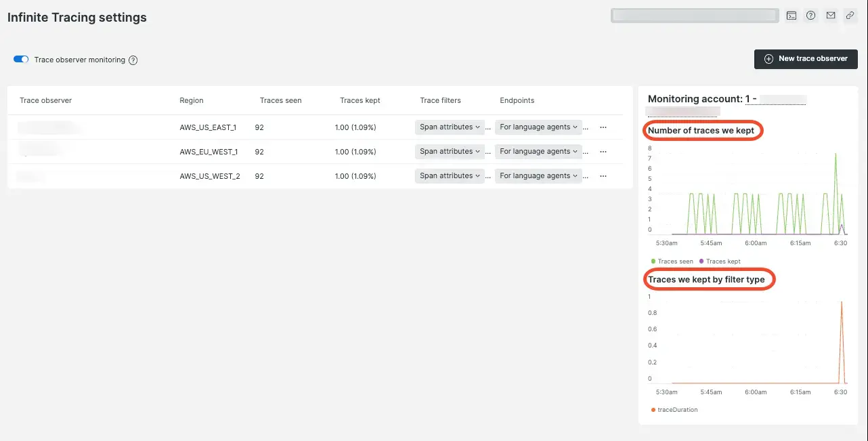The image size is (868, 441).
Task: Open more options for AWS_US_WEST_2 row
Action: (x=603, y=176)
